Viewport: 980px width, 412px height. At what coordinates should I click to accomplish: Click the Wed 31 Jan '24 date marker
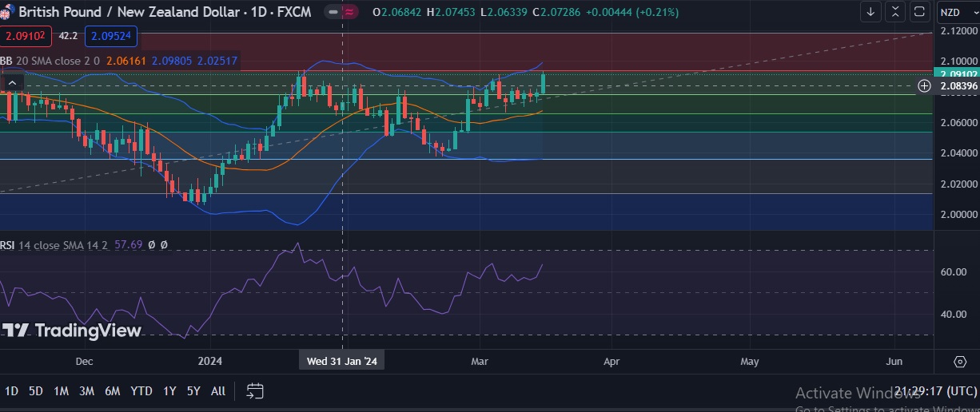click(342, 362)
